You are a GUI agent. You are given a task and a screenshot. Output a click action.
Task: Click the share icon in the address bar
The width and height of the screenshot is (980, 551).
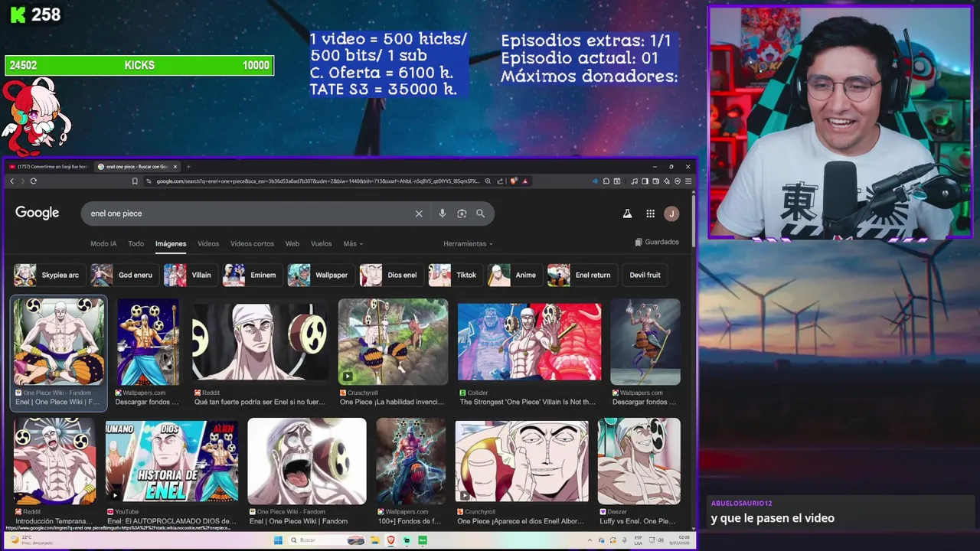[500, 181]
